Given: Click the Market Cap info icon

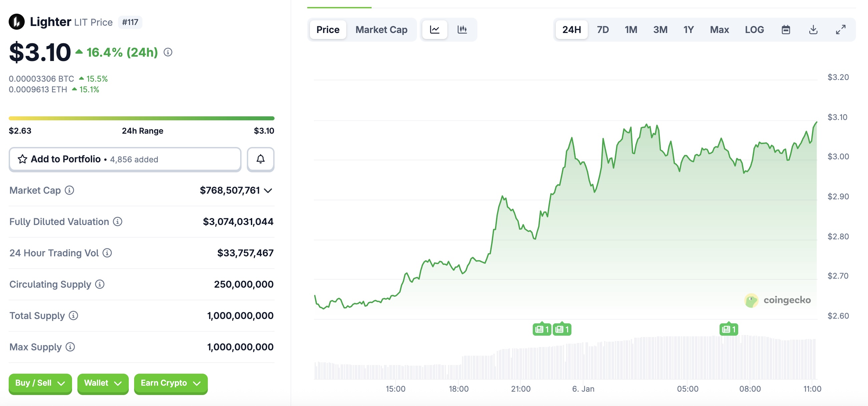Looking at the screenshot, I should [69, 190].
